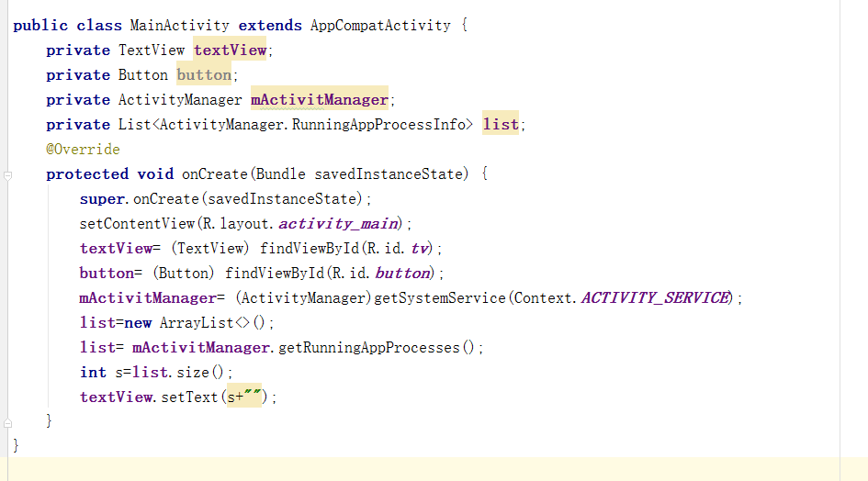
Task: Click ACTIVITY_SERVICE constant
Action: pos(655,298)
